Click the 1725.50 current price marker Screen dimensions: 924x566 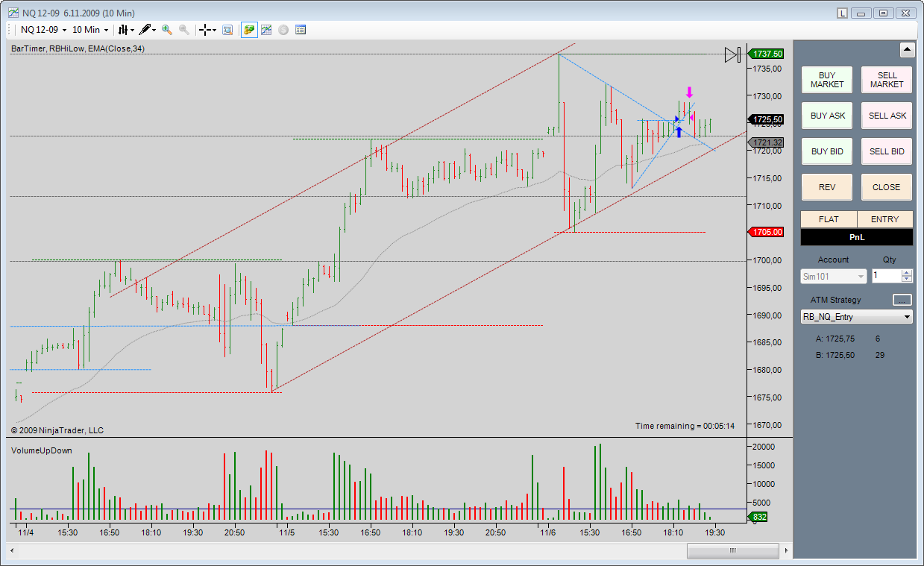pos(766,119)
